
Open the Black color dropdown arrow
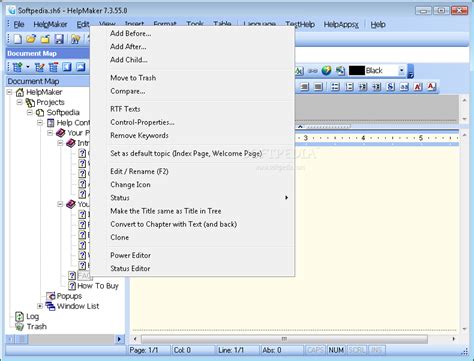[402, 71]
